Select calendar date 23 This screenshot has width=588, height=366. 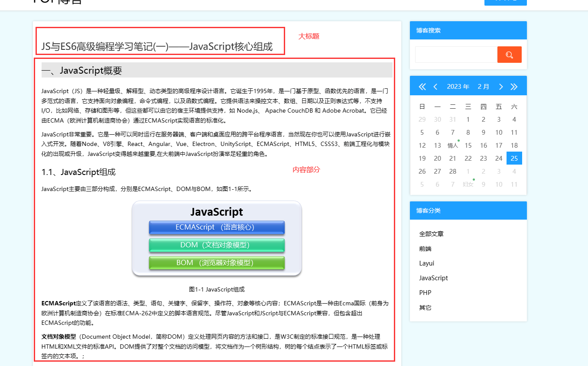(484, 159)
